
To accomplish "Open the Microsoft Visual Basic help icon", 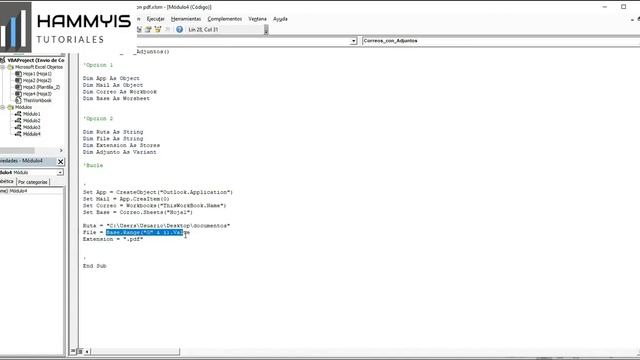I will (179, 29).
